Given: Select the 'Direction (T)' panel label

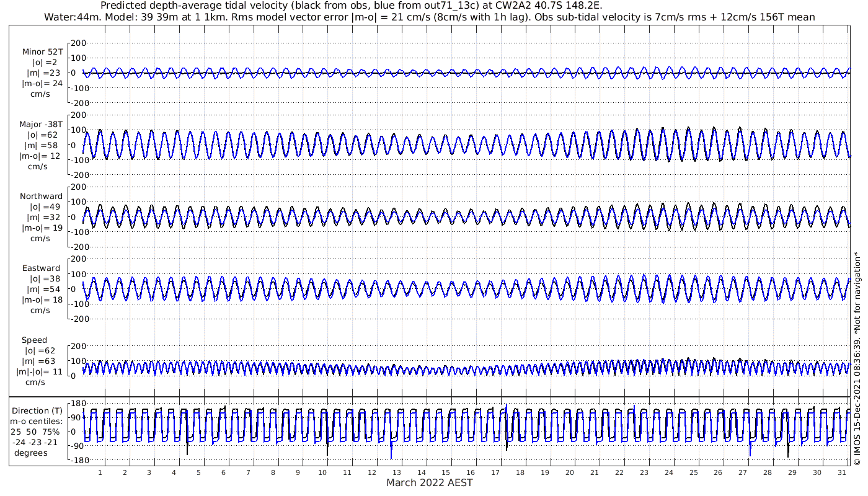Looking at the screenshot, I should 37,411.
